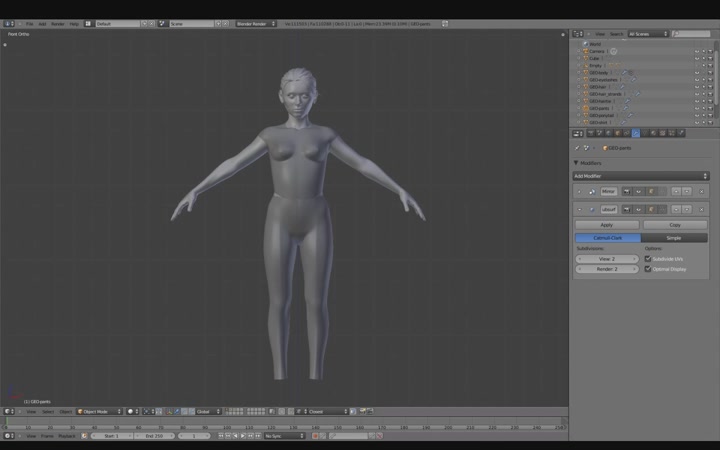
Task: Open the Select menu in 3D viewport header
Action: click(x=48, y=411)
